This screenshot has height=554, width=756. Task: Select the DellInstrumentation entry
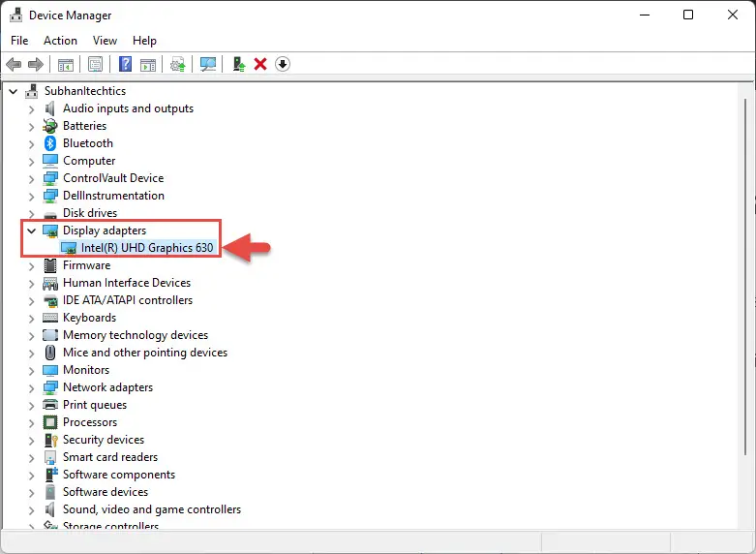tap(114, 196)
